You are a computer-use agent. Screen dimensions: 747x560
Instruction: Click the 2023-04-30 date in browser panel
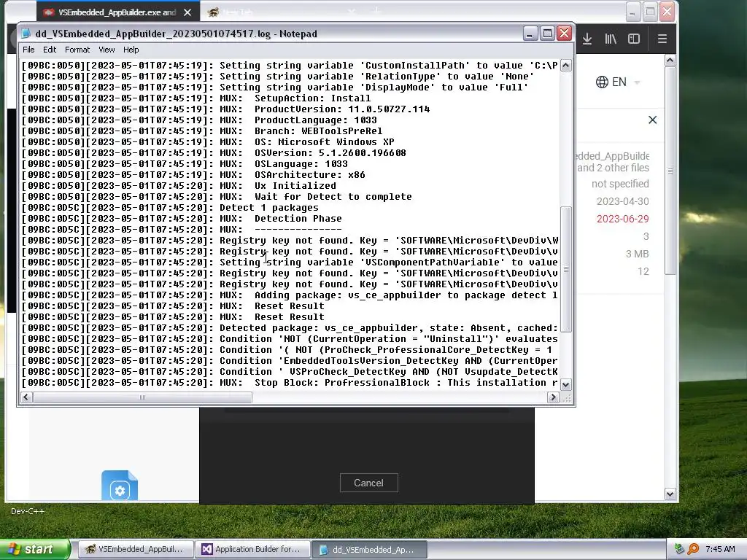(623, 201)
